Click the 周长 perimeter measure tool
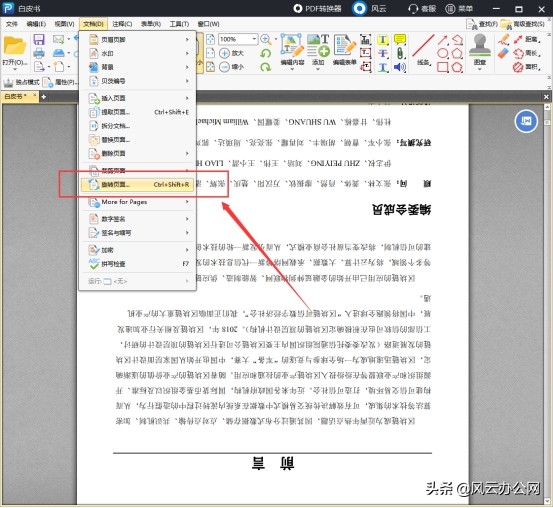The height and width of the screenshot is (508, 553). point(527,53)
